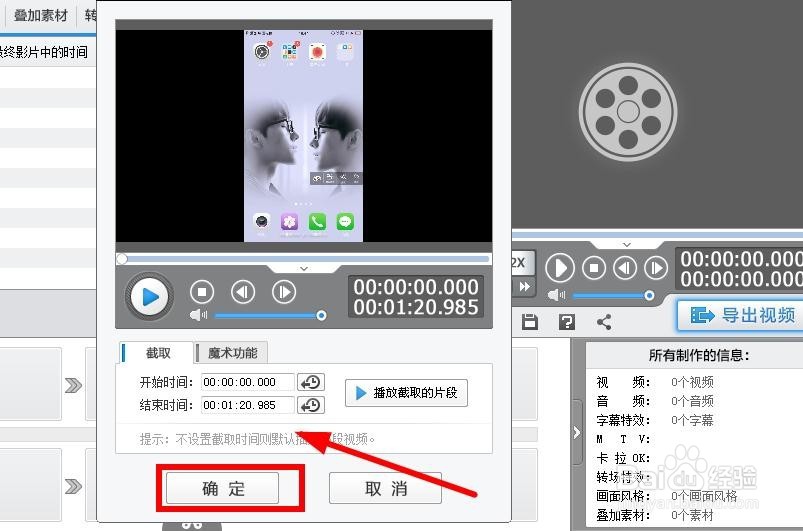Click the 0个素材 info entry
The image size is (803, 531).
[x=692, y=515]
